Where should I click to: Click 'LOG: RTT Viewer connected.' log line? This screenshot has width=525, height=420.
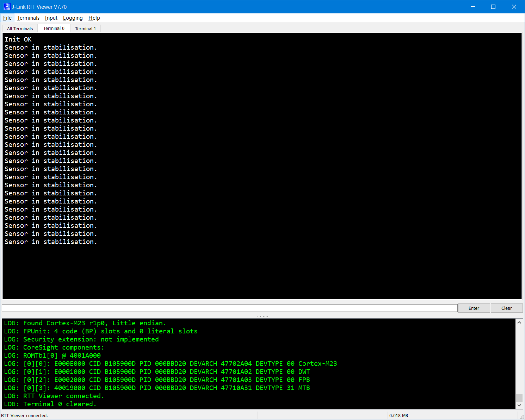pyautogui.click(x=54, y=396)
